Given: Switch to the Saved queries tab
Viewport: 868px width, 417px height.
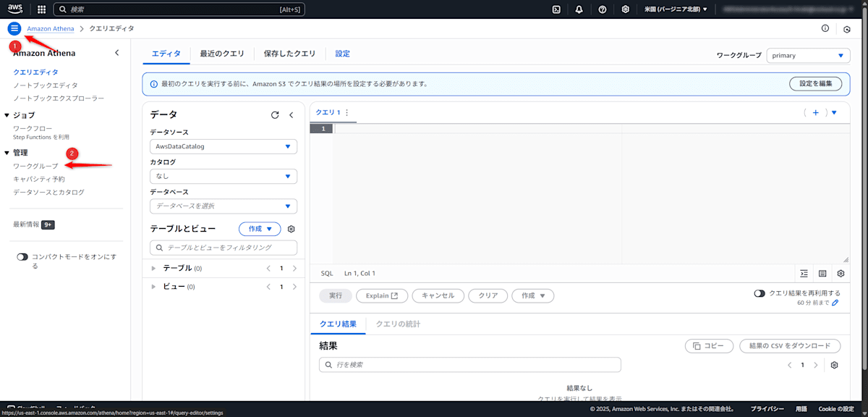Looking at the screenshot, I should 289,54.
